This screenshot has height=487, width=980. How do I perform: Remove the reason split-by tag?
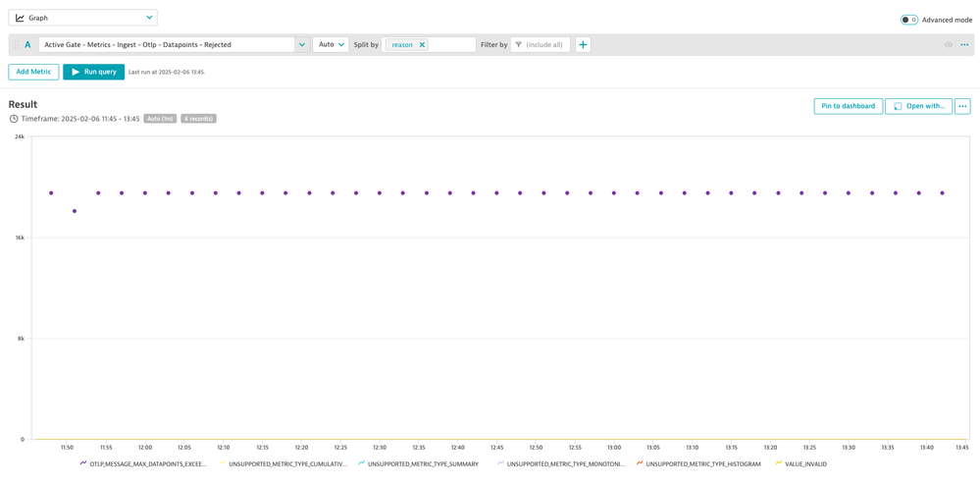pyautogui.click(x=423, y=45)
